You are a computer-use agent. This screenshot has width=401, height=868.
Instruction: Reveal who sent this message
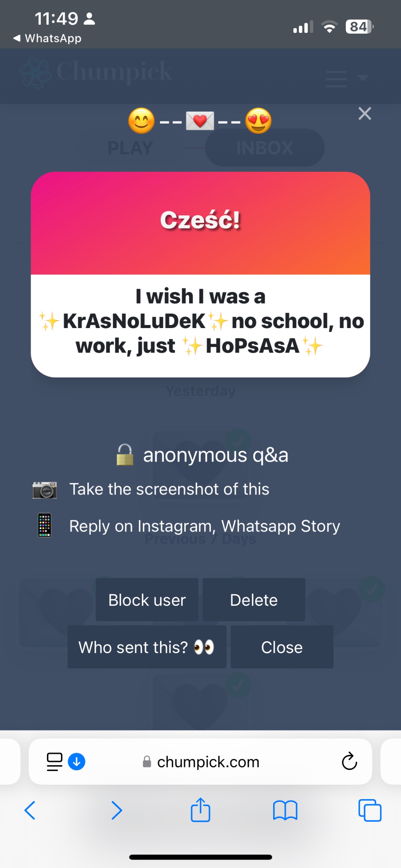[147, 647]
